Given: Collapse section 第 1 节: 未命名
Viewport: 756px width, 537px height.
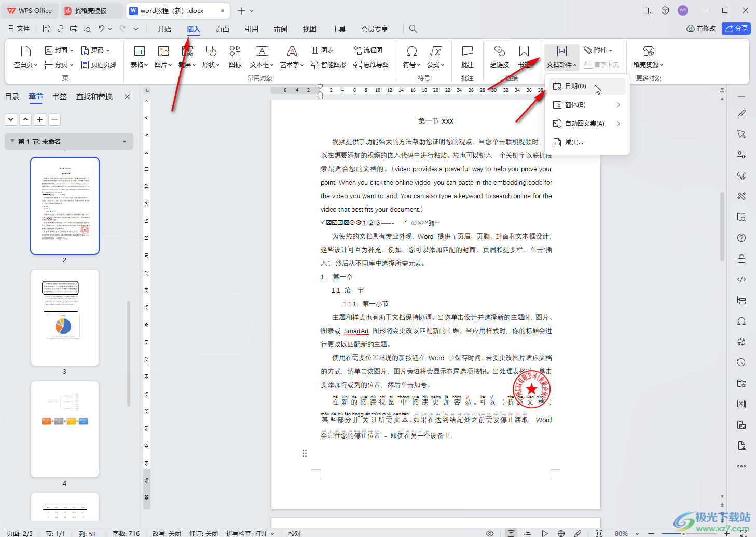Looking at the screenshot, I should point(125,142).
